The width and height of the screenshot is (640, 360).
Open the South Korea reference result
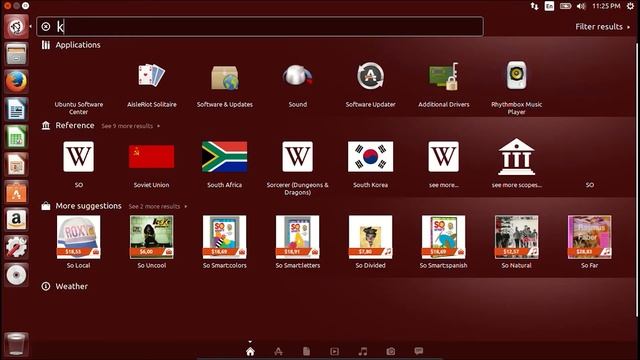pos(370,164)
